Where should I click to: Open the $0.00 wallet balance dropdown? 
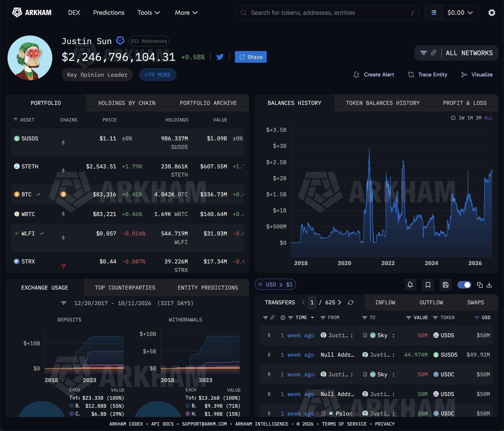click(x=460, y=13)
